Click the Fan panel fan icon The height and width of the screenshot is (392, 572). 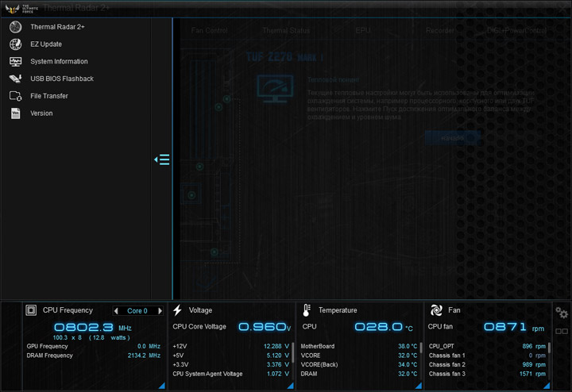[436, 310]
